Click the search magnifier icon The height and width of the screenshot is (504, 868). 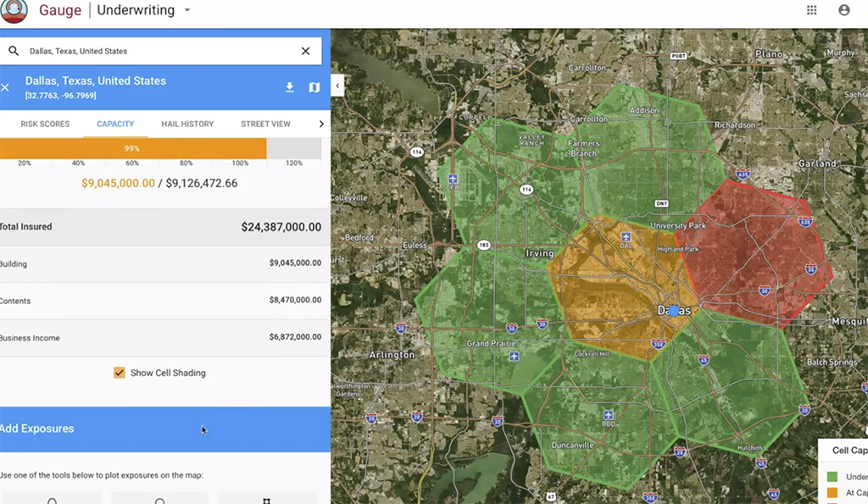[x=14, y=51]
